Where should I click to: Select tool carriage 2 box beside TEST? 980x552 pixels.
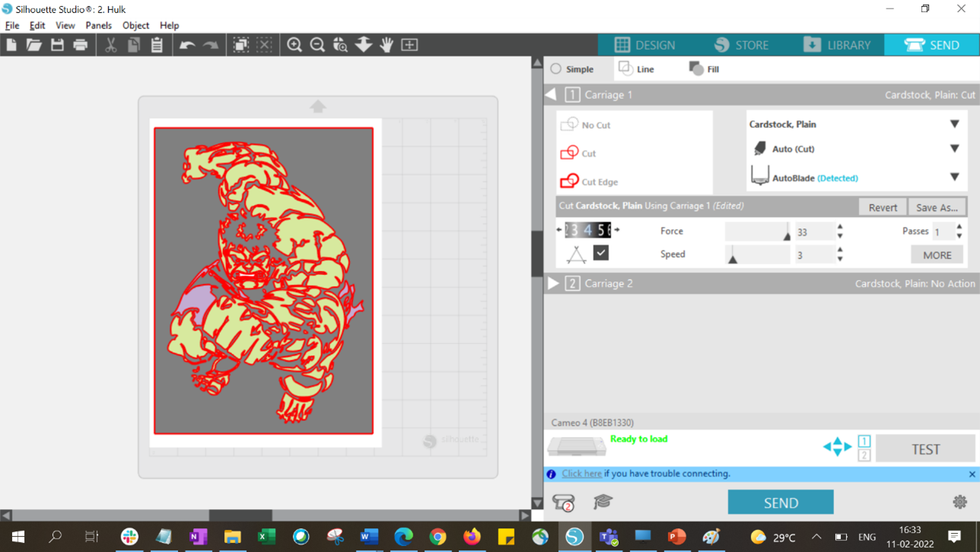(864, 455)
